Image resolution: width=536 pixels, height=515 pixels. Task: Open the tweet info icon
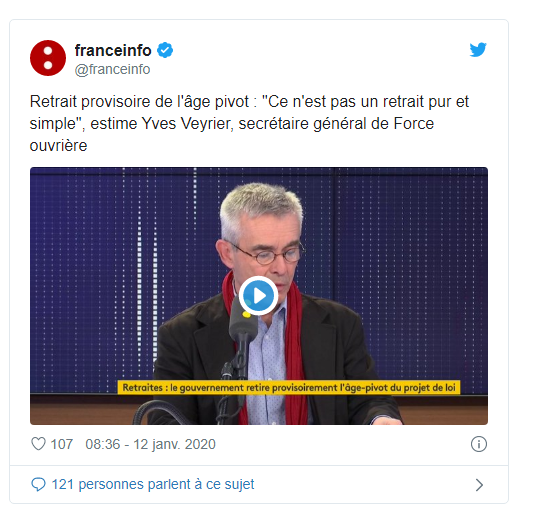click(479, 444)
